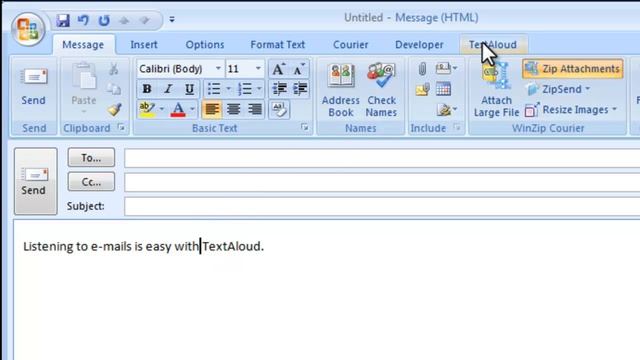
Task: Click into the Cc recipient field
Action: pos(382,182)
